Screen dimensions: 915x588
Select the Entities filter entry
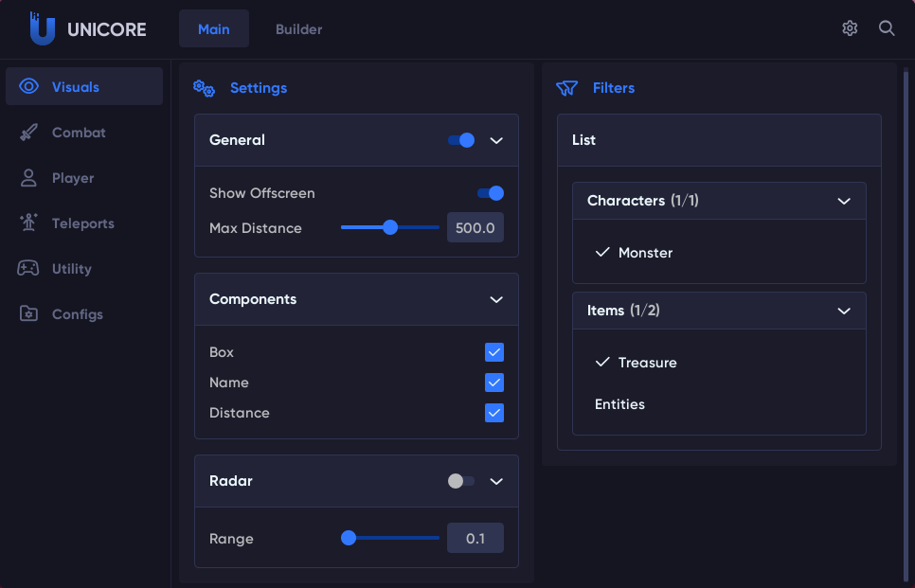coord(619,404)
